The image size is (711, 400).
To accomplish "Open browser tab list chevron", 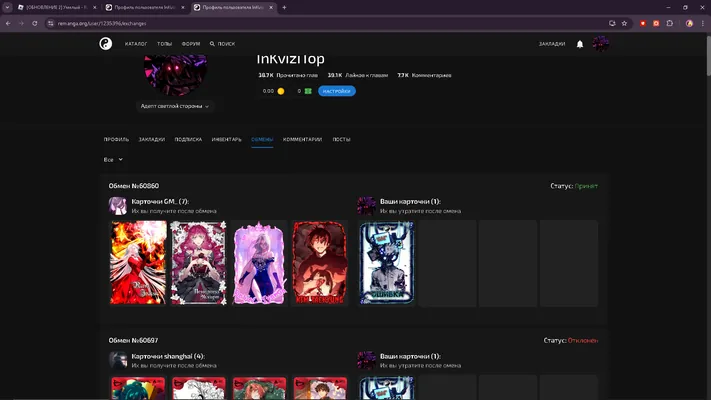I will [x=7, y=7].
